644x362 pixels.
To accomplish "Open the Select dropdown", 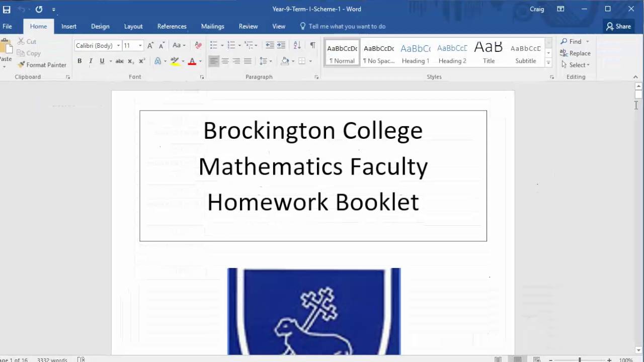I will (x=575, y=65).
